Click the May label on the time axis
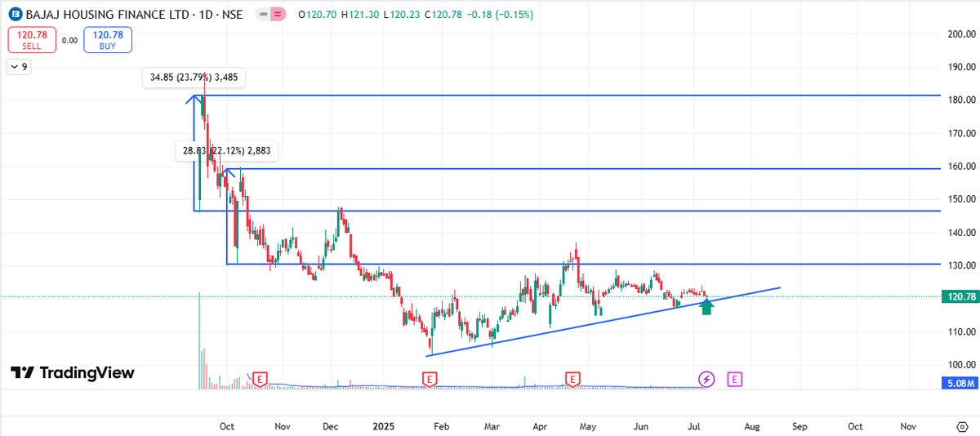 (x=589, y=426)
